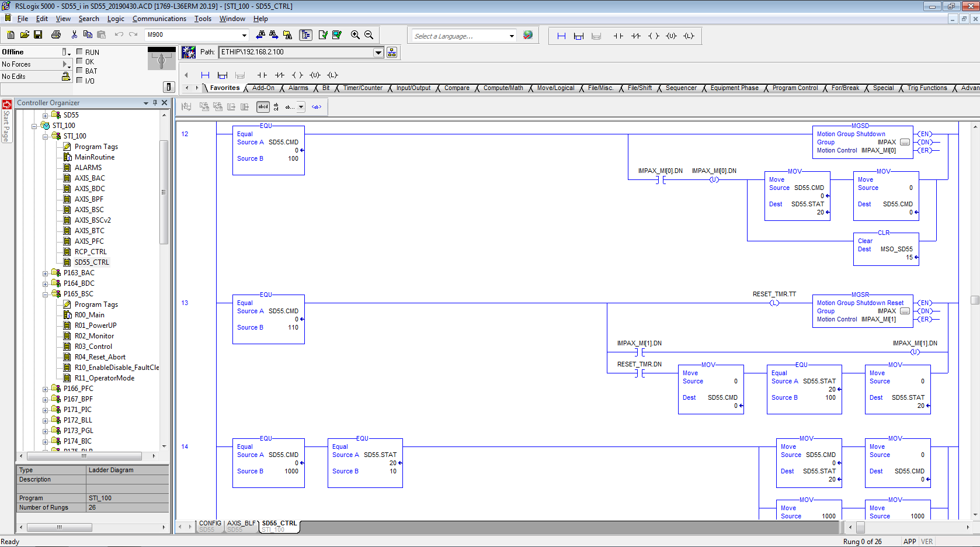Click the controller keyswitch image
The height and width of the screenshot is (547, 980).
coord(162,58)
